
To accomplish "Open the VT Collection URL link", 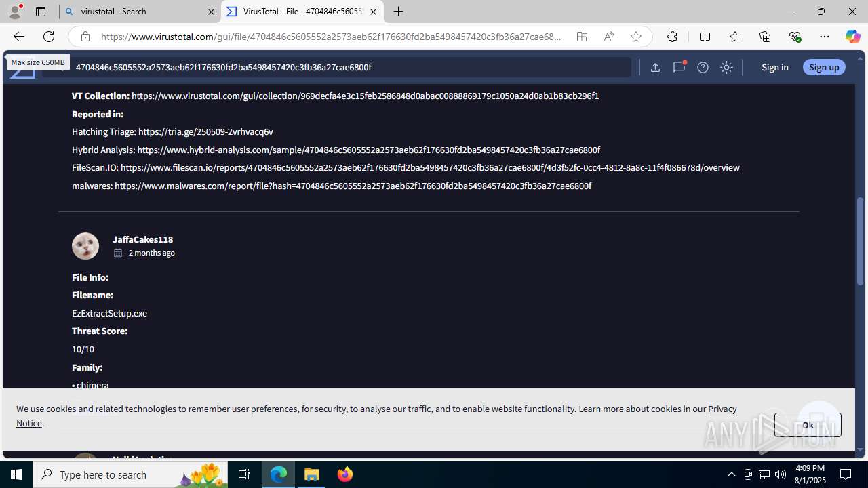I will [x=365, y=96].
